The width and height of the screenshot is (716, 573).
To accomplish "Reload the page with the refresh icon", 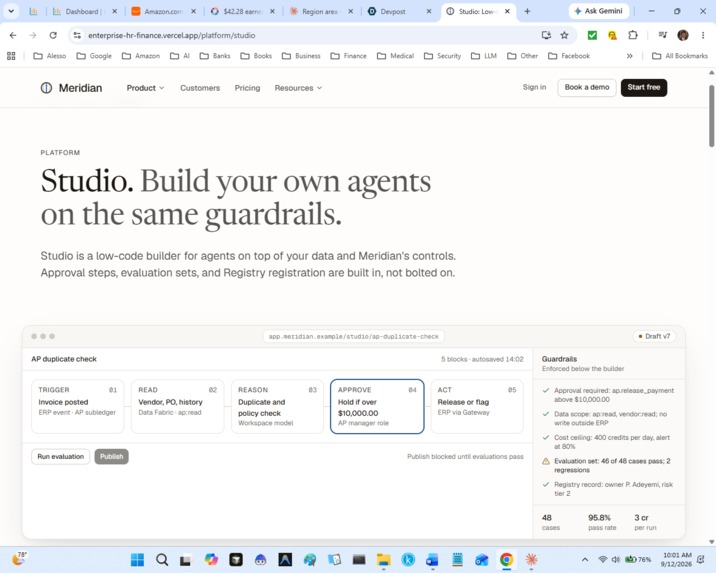I will [x=53, y=35].
